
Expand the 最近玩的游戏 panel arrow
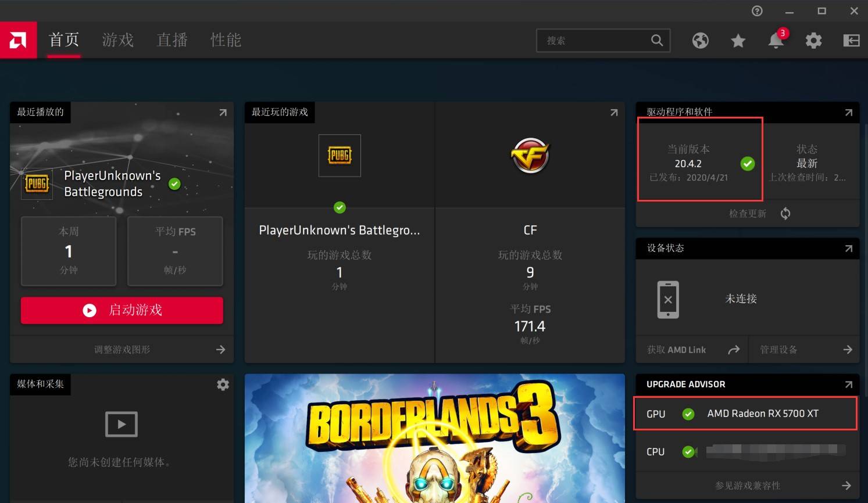614,113
